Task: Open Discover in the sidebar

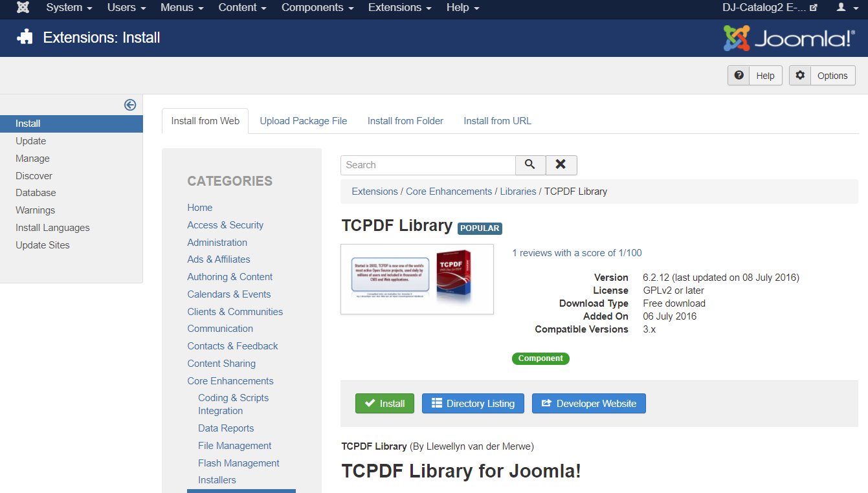Action: click(34, 176)
